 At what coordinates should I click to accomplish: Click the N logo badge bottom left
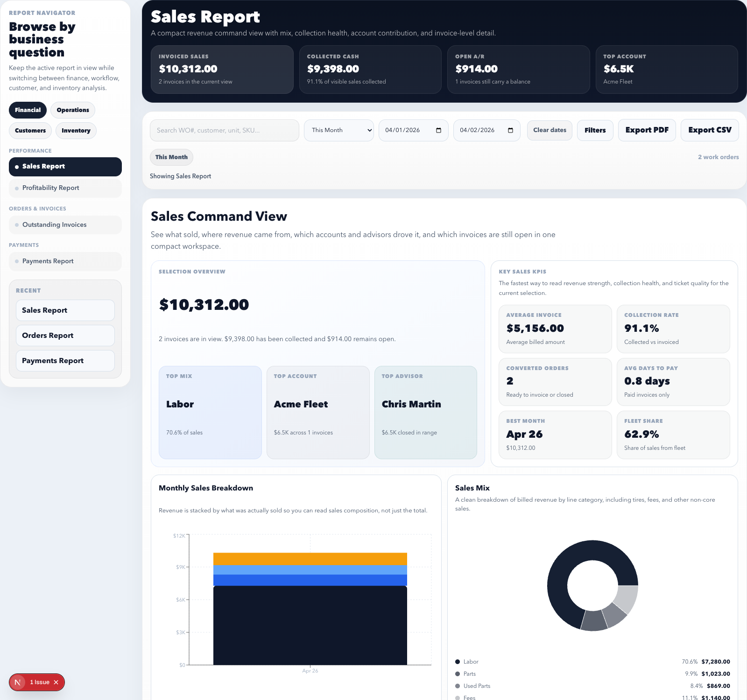coord(18,682)
